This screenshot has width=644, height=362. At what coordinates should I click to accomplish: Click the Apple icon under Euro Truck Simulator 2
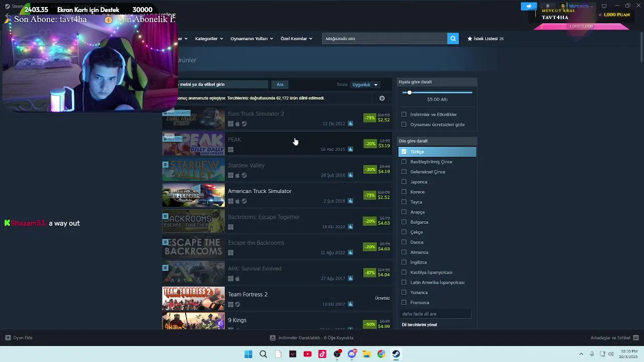(x=237, y=124)
